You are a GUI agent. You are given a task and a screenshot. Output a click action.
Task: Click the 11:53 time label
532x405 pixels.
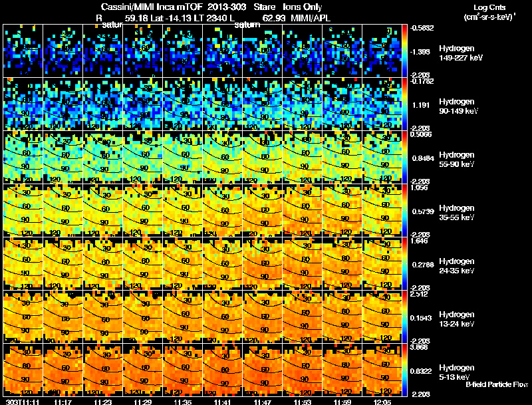tap(303, 402)
